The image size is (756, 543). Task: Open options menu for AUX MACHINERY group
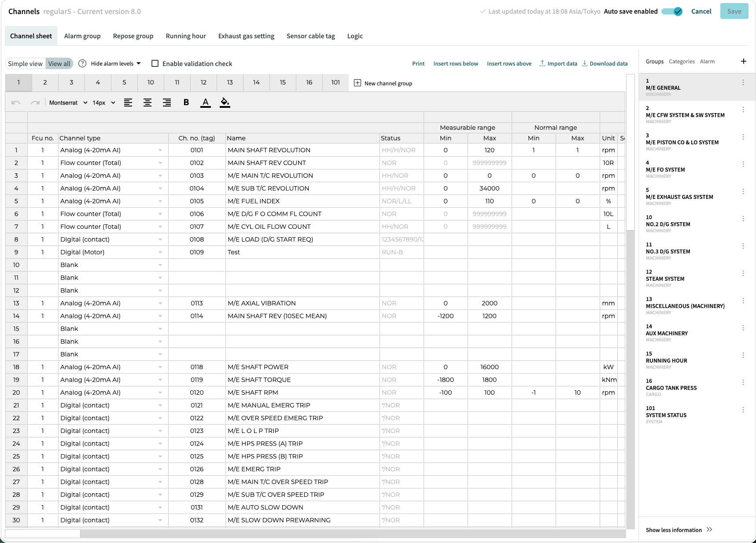click(743, 328)
